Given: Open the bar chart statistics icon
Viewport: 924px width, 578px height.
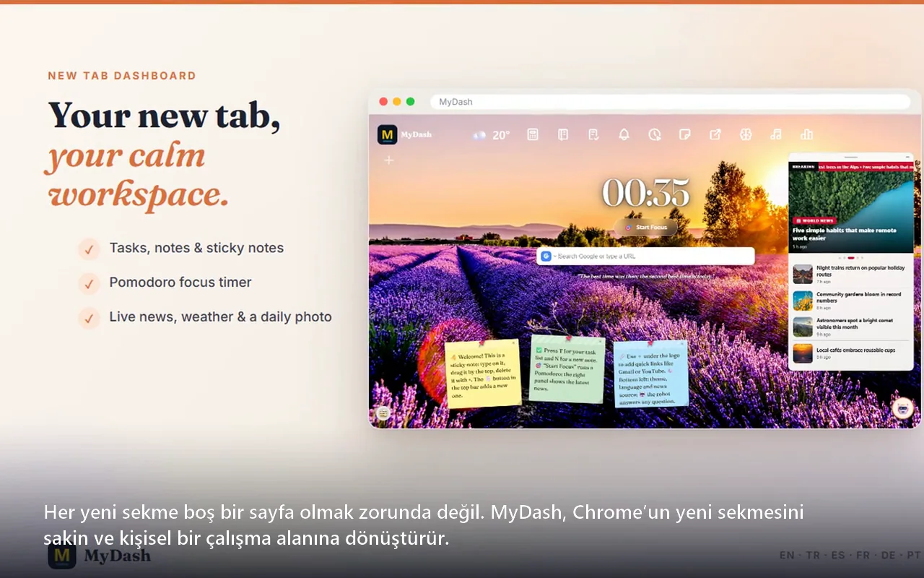Looking at the screenshot, I should 806,134.
